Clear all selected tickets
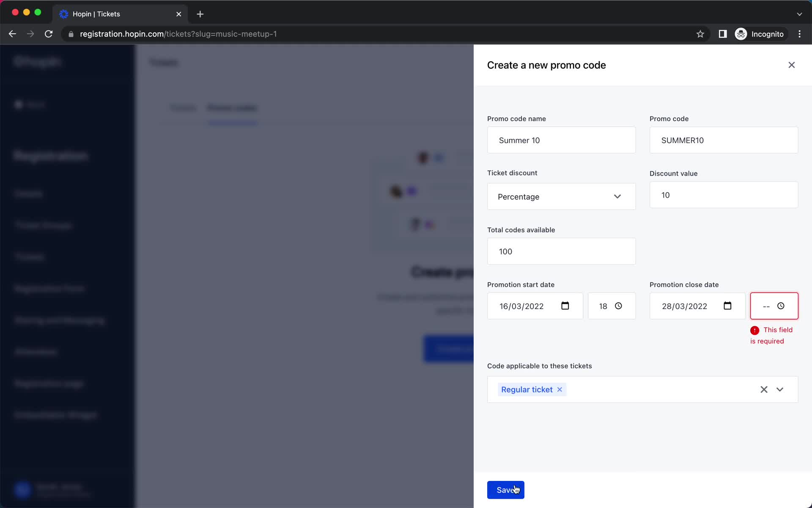 pyautogui.click(x=764, y=389)
